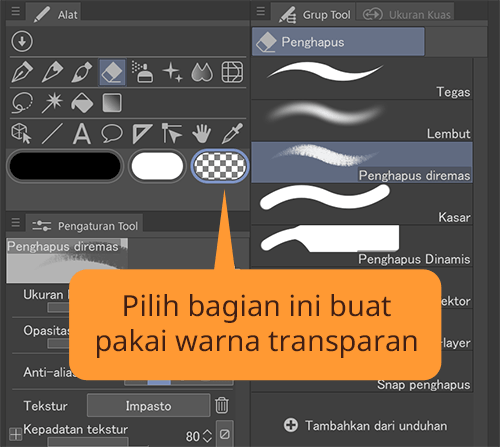This screenshot has width=500, height=447.
Task: Switch to the Grup Tool tab
Action: 314,14
